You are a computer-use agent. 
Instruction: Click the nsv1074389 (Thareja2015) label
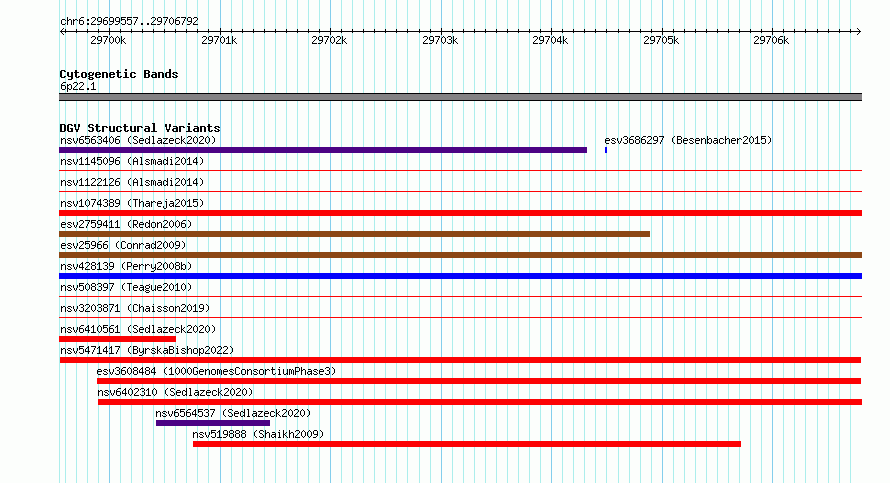(x=132, y=203)
